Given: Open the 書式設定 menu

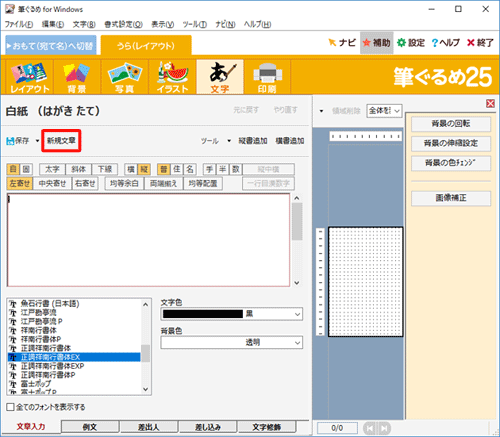Looking at the screenshot, I should (x=124, y=24).
